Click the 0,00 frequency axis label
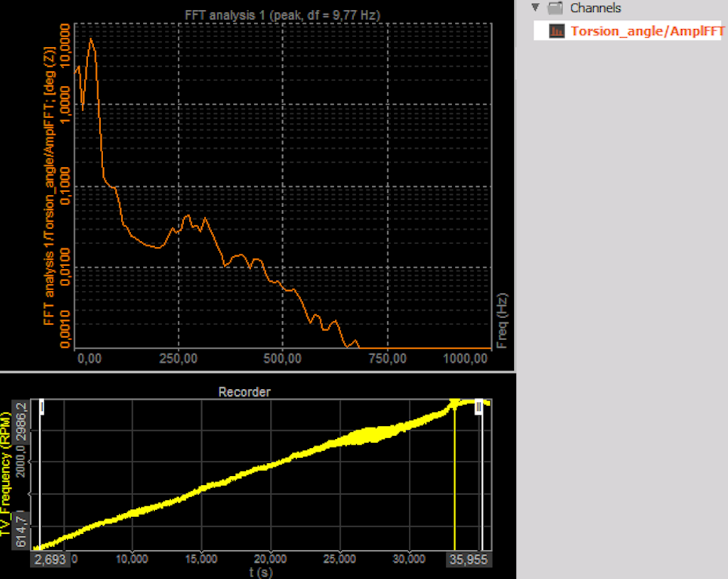Viewport: 728px width, 579px height. coord(90,358)
